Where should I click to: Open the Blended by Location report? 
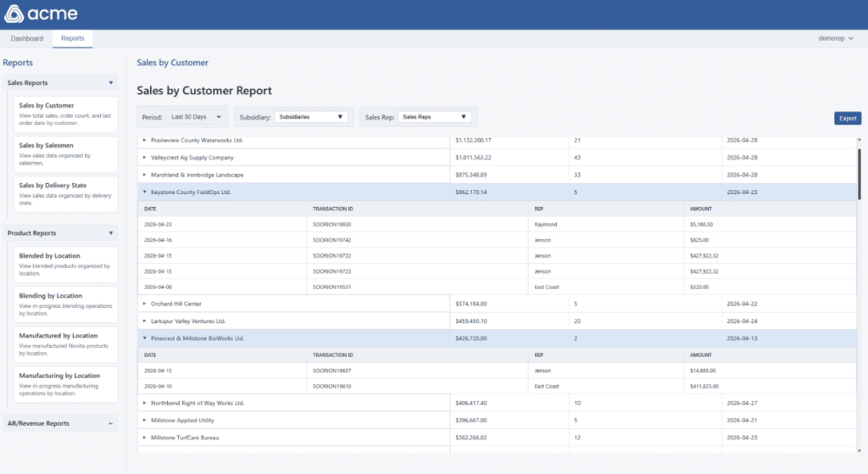click(x=65, y=264)
